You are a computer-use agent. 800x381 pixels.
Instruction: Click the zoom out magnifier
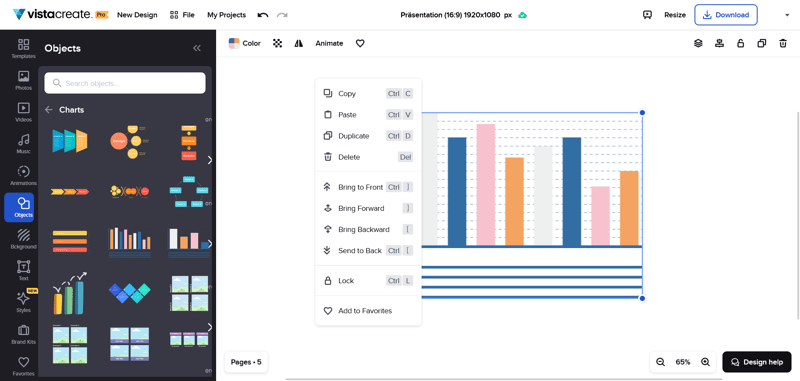click(660, 362)
